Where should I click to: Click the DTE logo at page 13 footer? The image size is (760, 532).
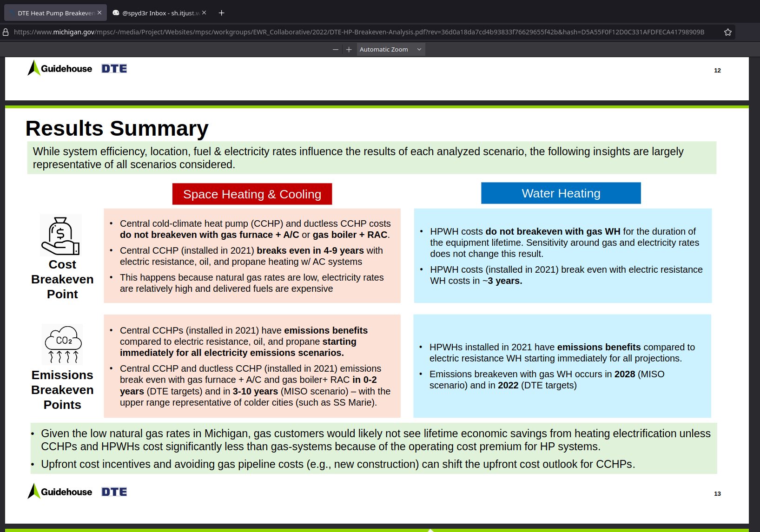pos(114,492)
